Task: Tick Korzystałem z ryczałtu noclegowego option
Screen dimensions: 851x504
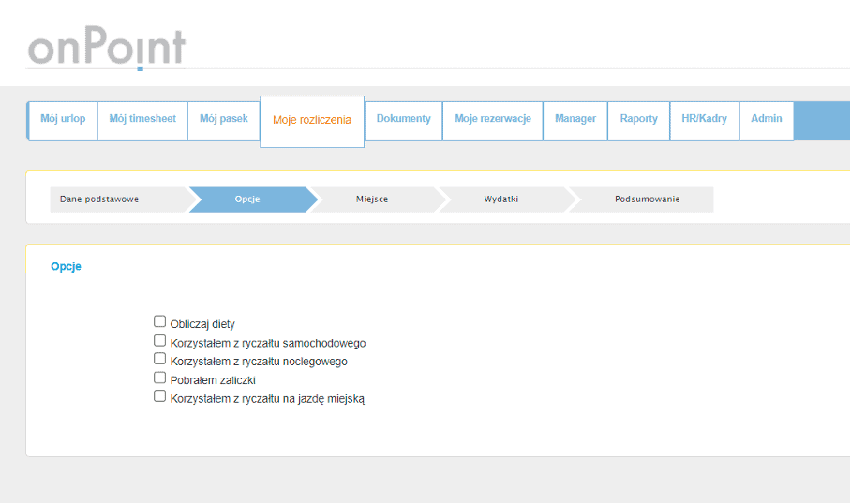Action: click(159, 359)
